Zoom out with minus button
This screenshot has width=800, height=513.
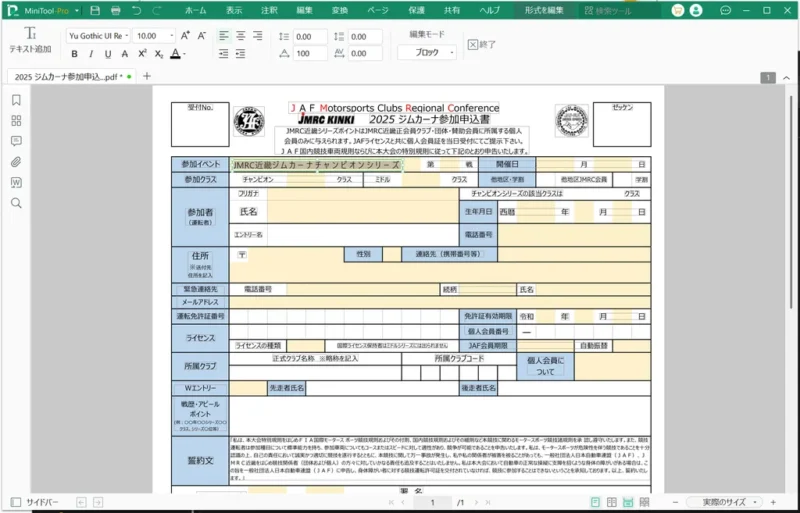675,502
